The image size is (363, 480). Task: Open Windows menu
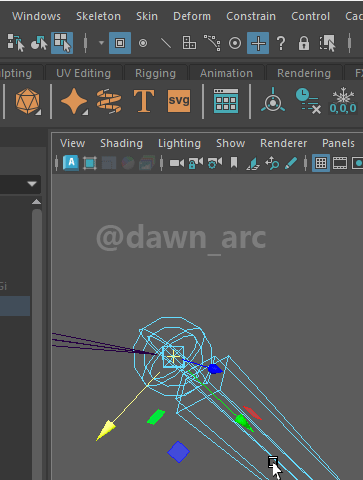(37, 16)
